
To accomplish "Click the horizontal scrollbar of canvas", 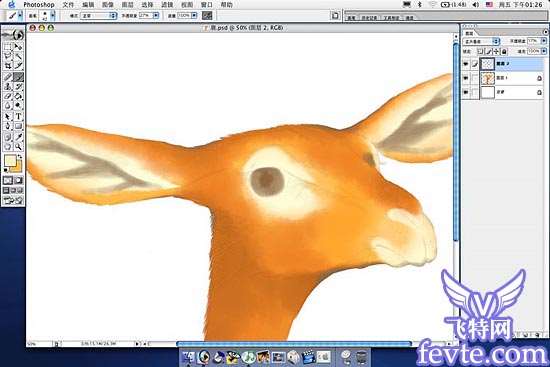I will 293,344.
